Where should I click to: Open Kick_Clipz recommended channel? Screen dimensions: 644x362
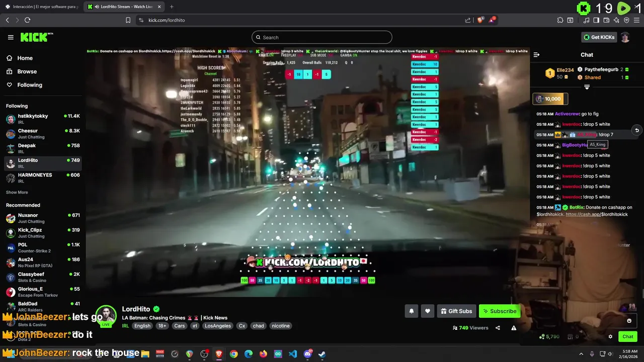(43, 233)
